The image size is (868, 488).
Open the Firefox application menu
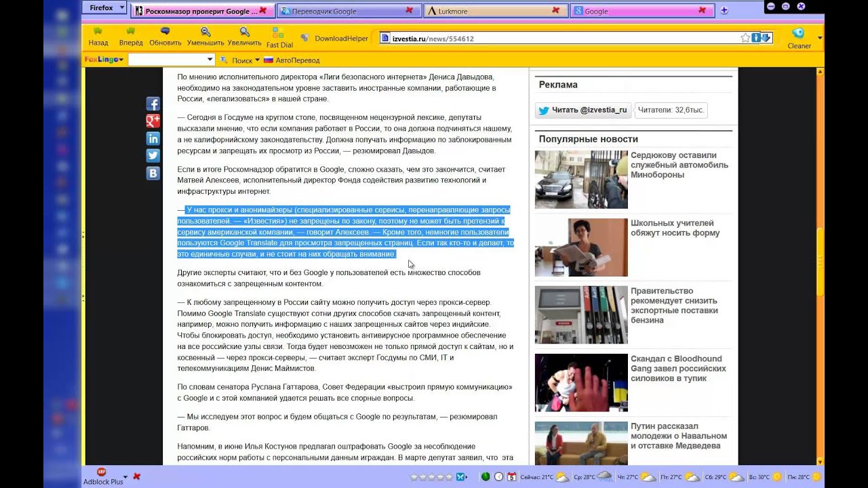coord(104,8)
